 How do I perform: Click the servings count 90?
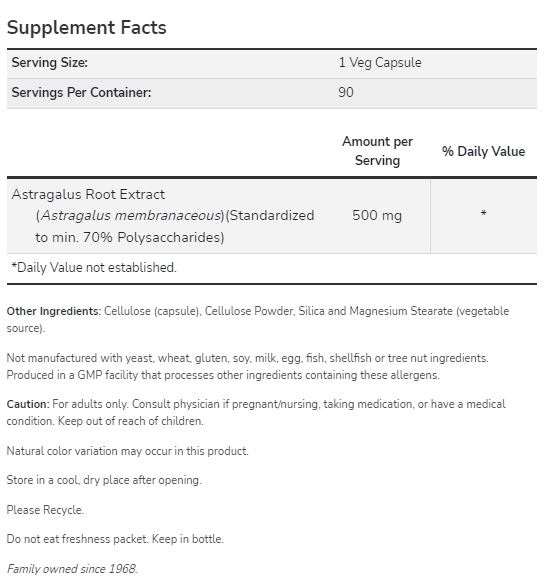pos(346,92)
